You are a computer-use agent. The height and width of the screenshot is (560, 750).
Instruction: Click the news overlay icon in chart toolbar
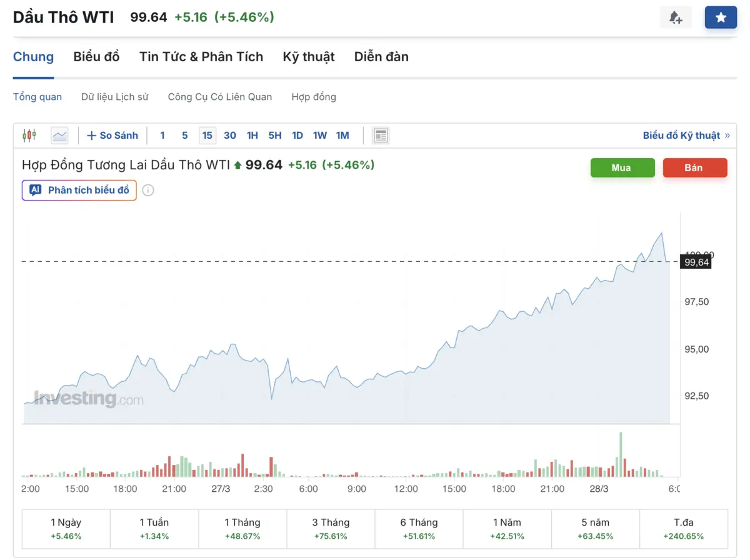coord(380,135)
